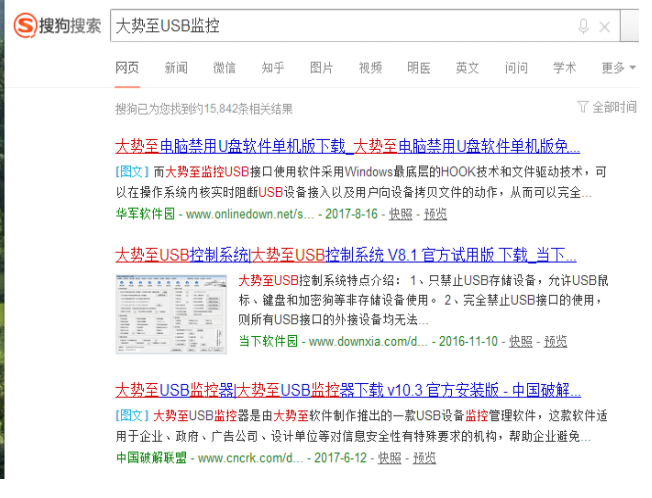Click the USB control system screenshot thumbnail
The height and width of the screenshot is (498, 652).
point(171,314)
